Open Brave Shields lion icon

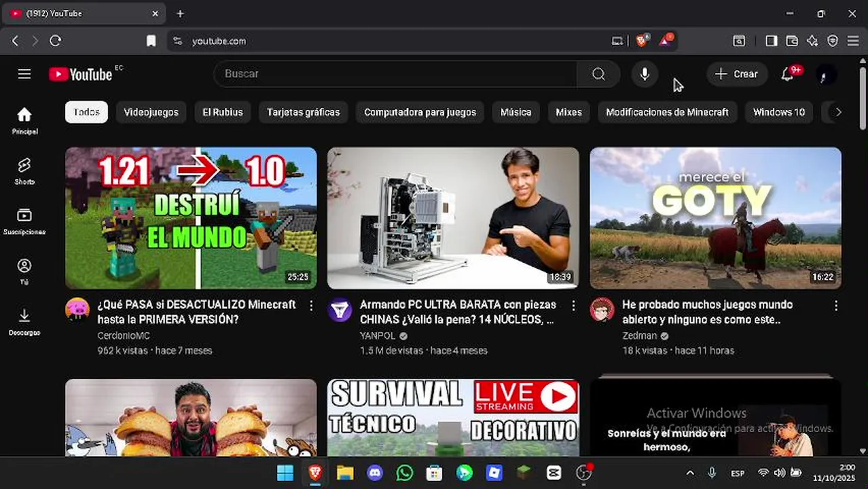(641, 41)
